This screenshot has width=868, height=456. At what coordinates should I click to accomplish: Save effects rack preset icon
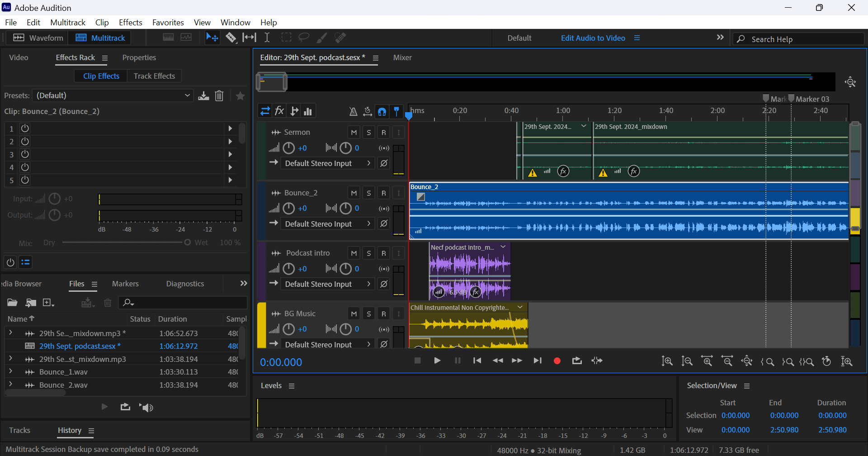click(x=203, y=96)
